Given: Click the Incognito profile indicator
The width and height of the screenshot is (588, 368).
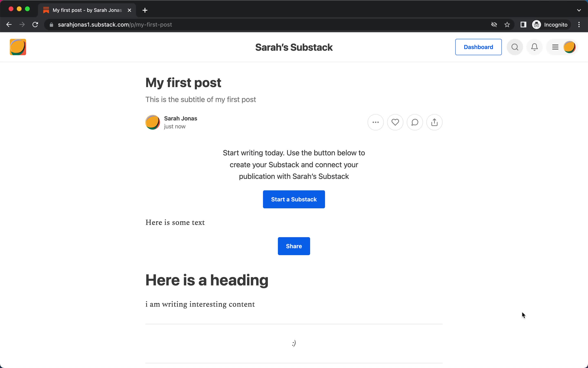Looking at the screenshot, I should tap(550, 25).
